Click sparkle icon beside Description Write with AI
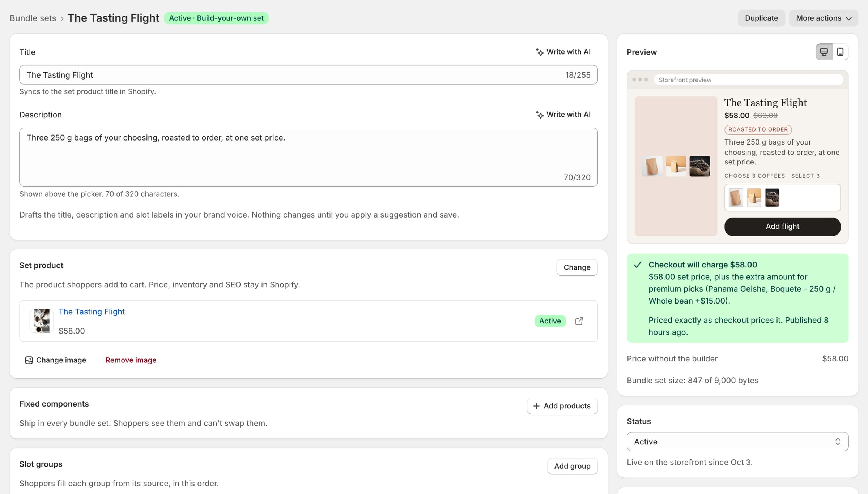The height and width of the screenshot is (494, 868). coord(540,115)
